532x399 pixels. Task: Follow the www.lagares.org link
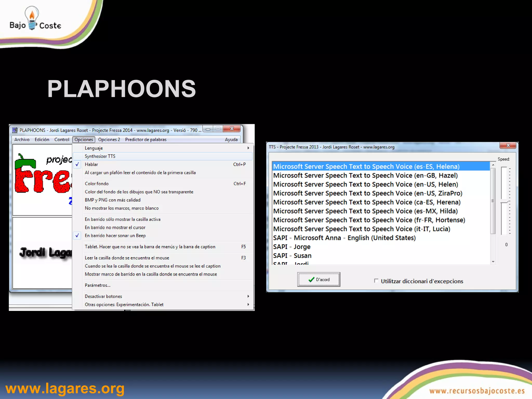65,389
